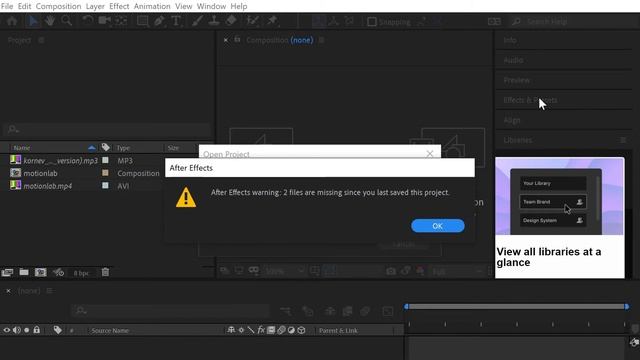Toggle the video eye column switch

tap(7, 330)
